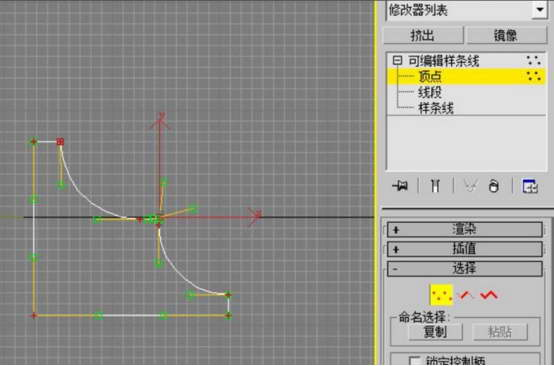Expand the 渲染 rollout
Viewport: 554px width, 366px height.
(x=465, y=230)
